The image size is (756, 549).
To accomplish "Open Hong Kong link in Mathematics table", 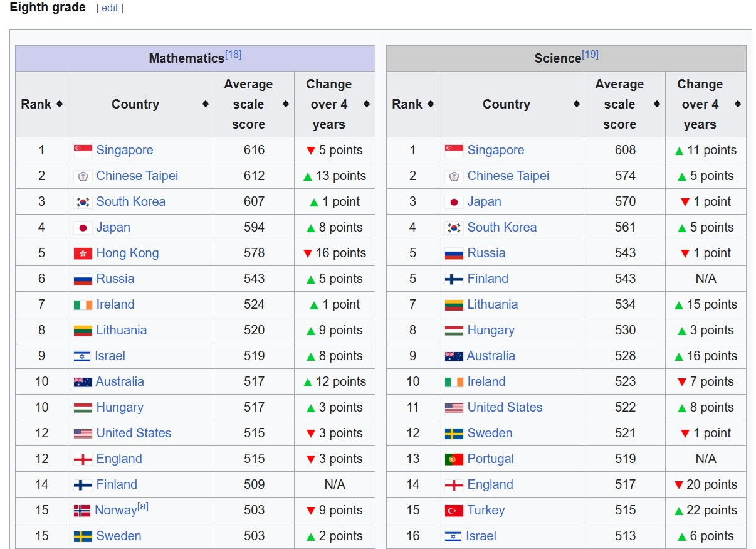I will coord(127,253).
